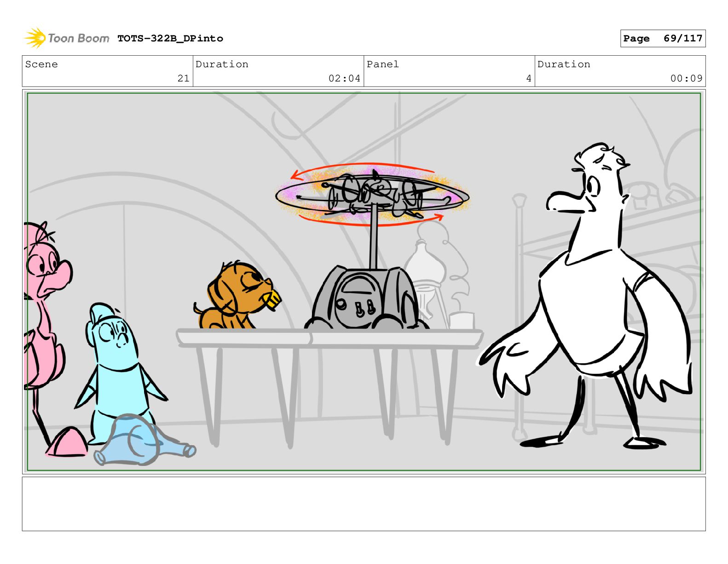
Task: Click the empty notes box below panel
Action: coord(364,504)
